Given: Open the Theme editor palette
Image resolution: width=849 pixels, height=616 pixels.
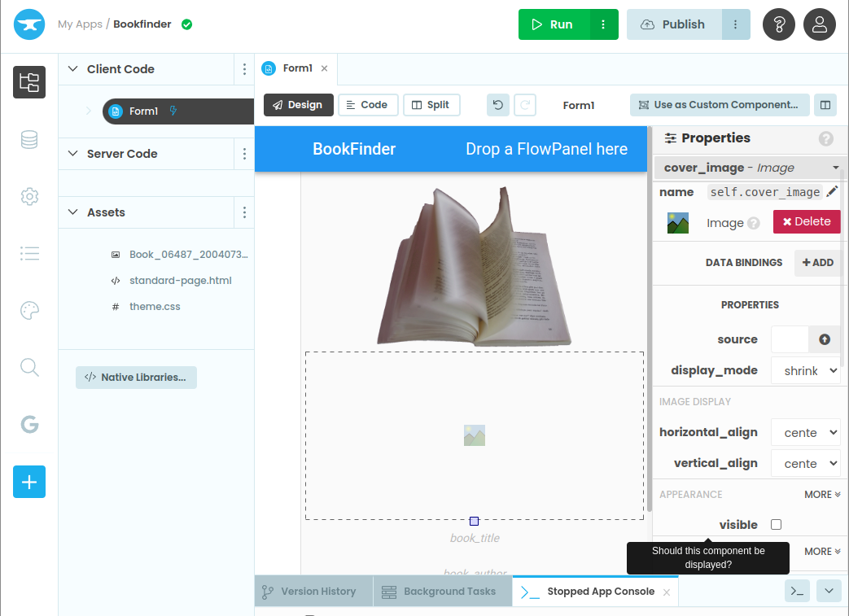Looking at the screenshot, I should 29,310.
